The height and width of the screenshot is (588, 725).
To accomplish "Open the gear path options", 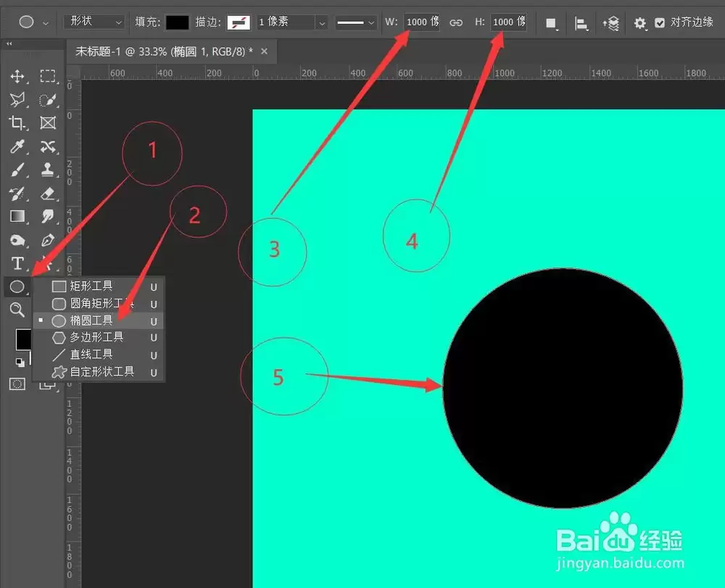I will tap(640, 23).
